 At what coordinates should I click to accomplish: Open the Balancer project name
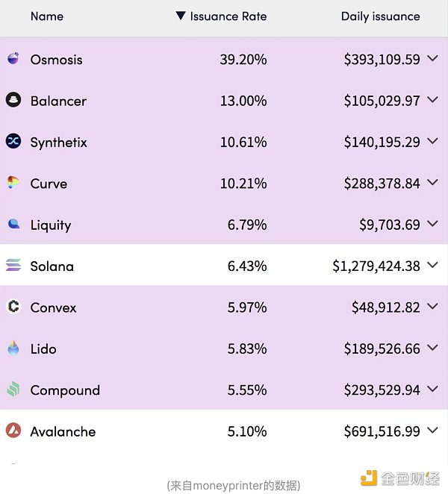[x=58, y=101]
